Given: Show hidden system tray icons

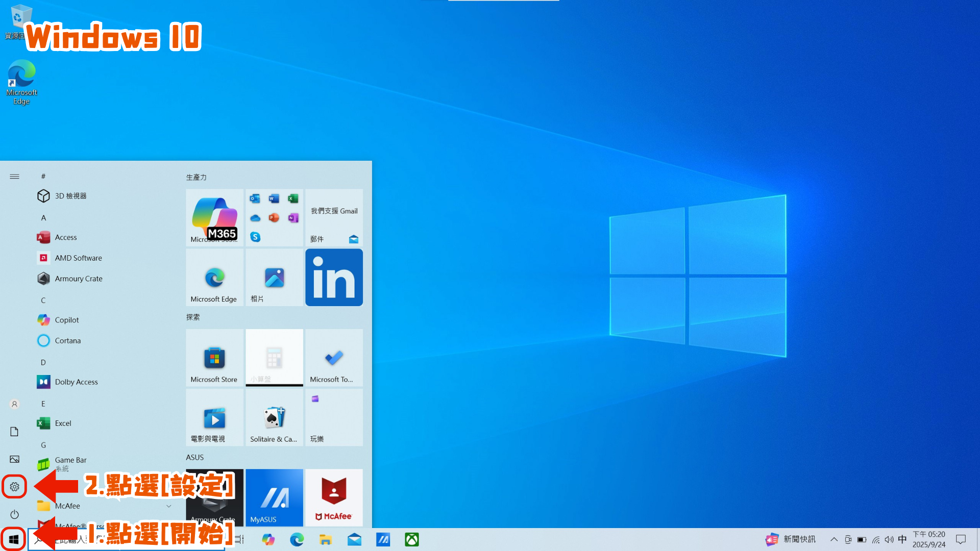Looking at the screenshot, I should (834, 539).
